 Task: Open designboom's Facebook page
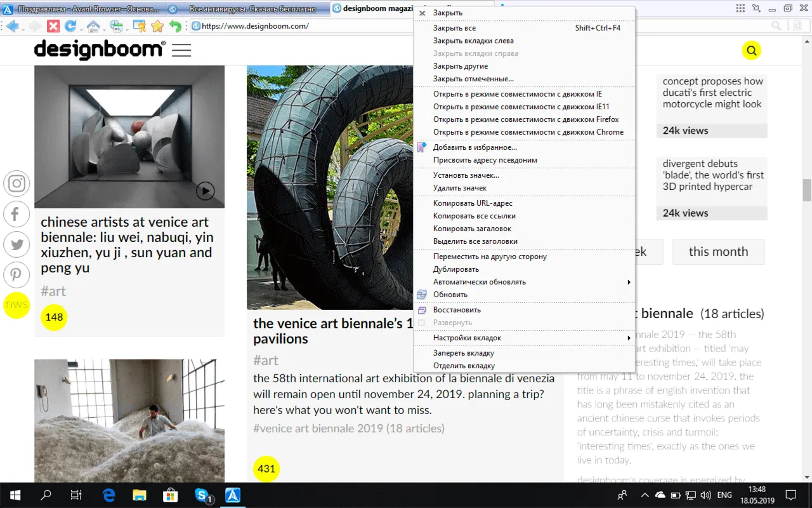coord(16,214)
